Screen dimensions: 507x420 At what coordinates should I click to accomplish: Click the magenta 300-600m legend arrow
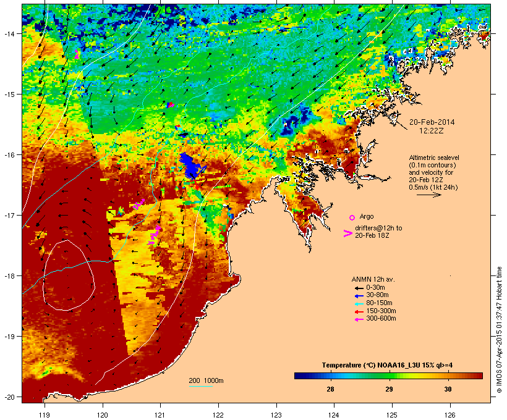(x=359, y=319)
